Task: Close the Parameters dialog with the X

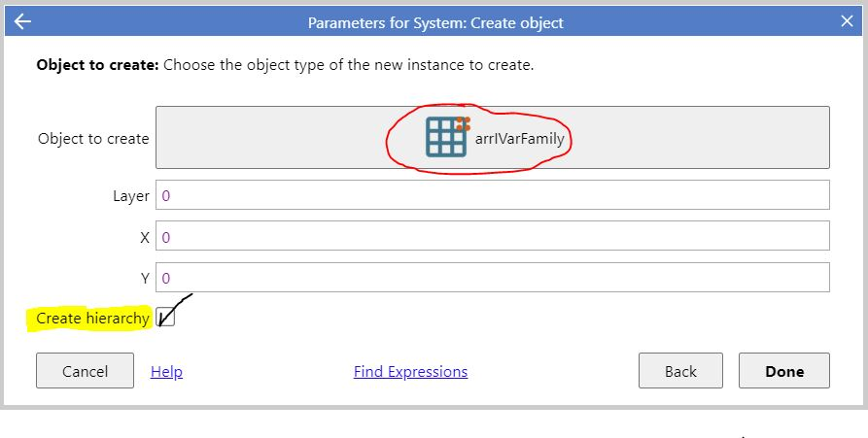Action: (x=847, y=21)
